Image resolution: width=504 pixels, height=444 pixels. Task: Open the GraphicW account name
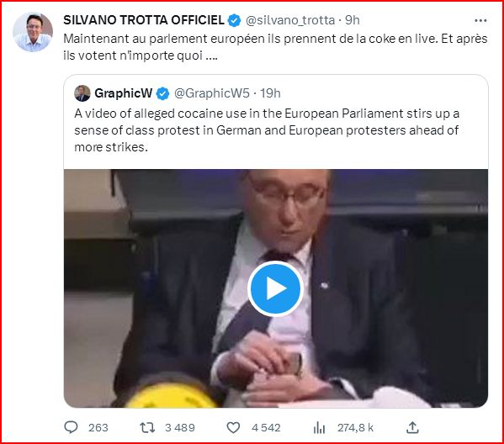click(124, 93)
